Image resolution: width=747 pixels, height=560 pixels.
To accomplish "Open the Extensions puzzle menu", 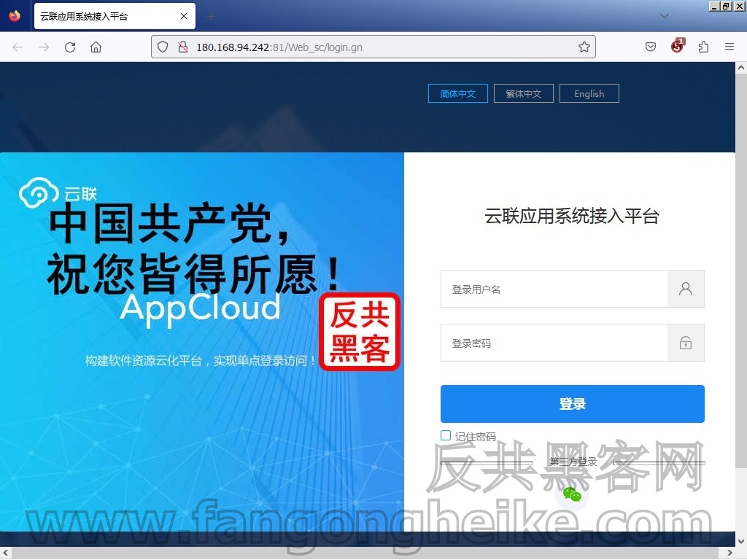I will click(703, 47).
